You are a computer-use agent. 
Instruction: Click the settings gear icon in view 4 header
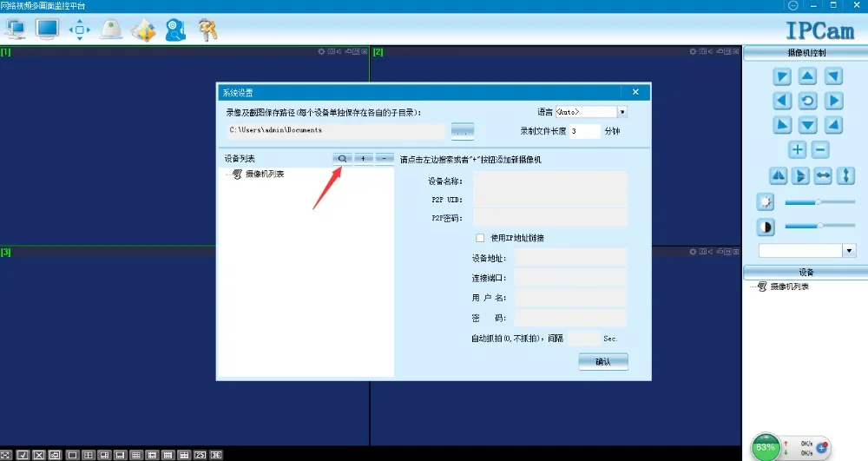pyautogui.click(x=693, y=252)
